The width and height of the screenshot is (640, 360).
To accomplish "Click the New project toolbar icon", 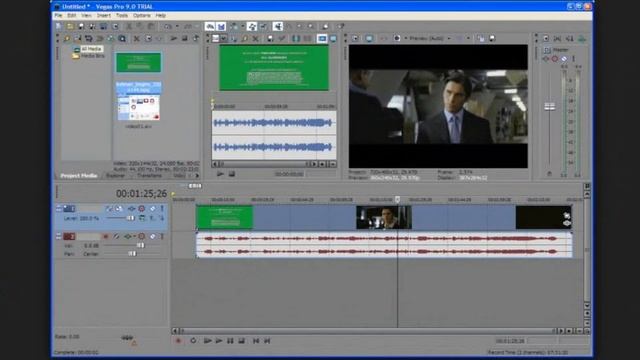I will 59,27.
